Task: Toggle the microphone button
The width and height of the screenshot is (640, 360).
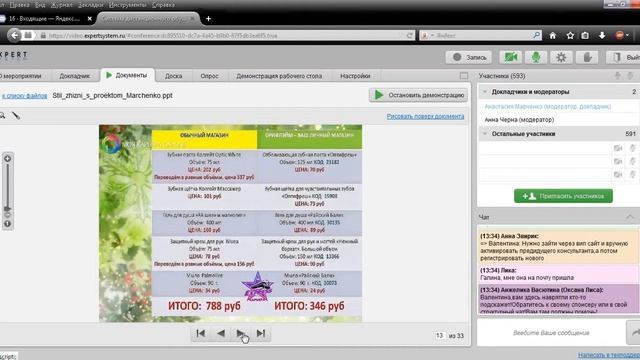Action: (x=536, y=57)
